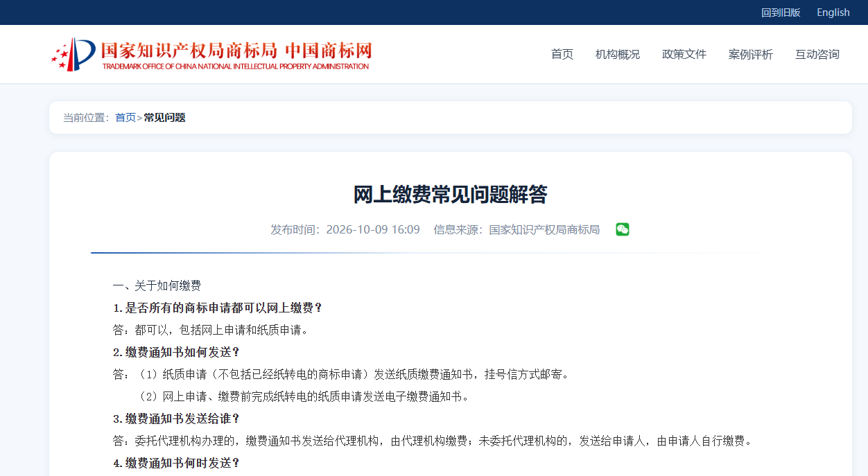Open the 政策文件 menu item
Screen dimensions: 868x476
pyautogui.click(x=684, y=54)
